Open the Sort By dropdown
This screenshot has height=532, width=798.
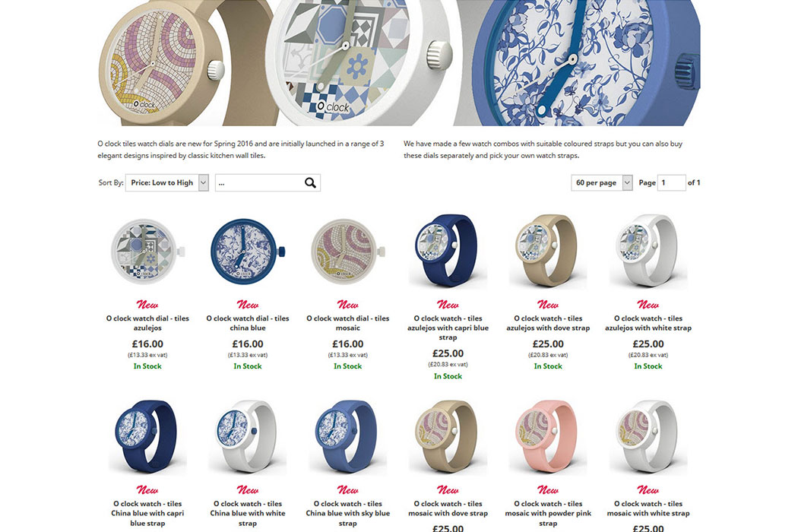tap(167, 182)
